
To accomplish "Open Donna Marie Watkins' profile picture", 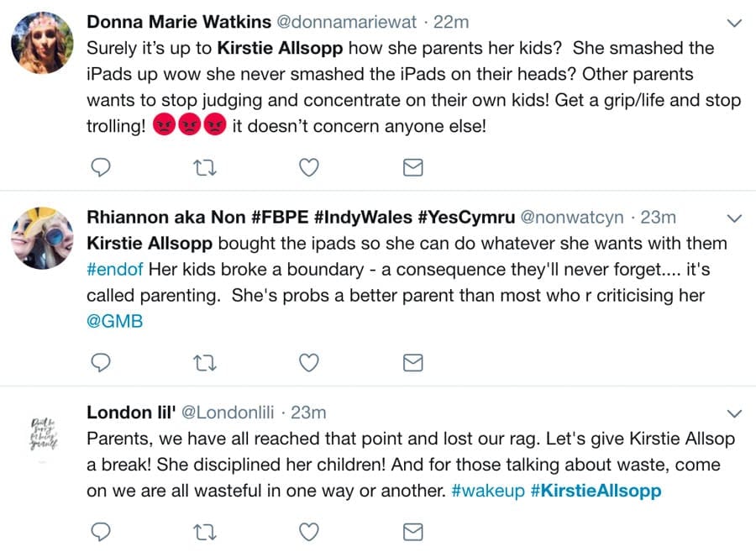I will point(42,42).
